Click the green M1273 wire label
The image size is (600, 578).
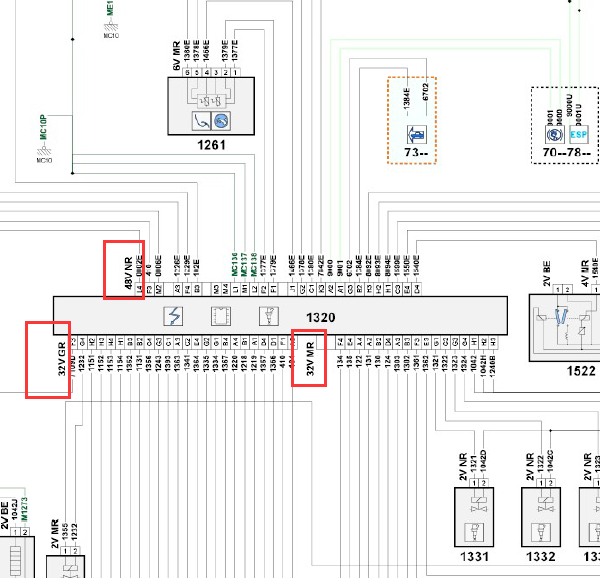click(x=24, y=508)
